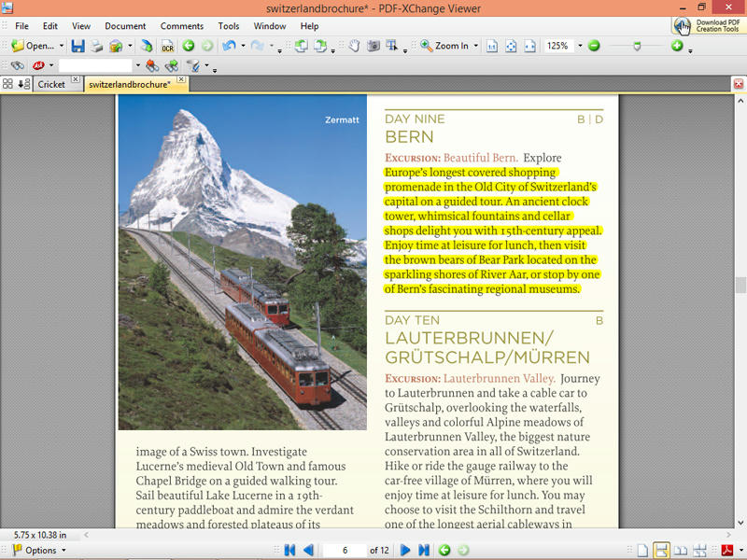Jump to the last page

coord(424,550)
